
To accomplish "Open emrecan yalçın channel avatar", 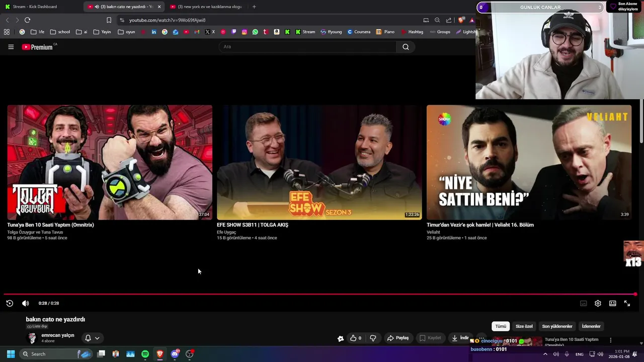I will tap(32, 338).
